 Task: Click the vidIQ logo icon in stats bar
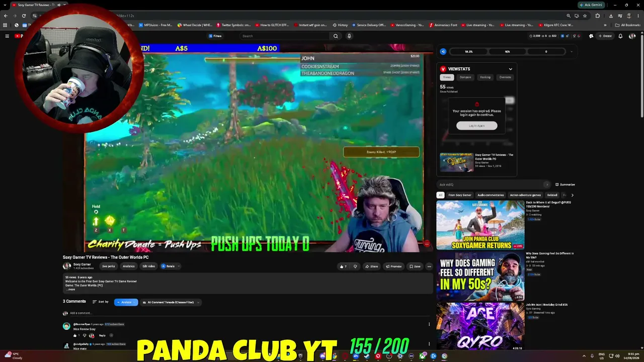443,51
